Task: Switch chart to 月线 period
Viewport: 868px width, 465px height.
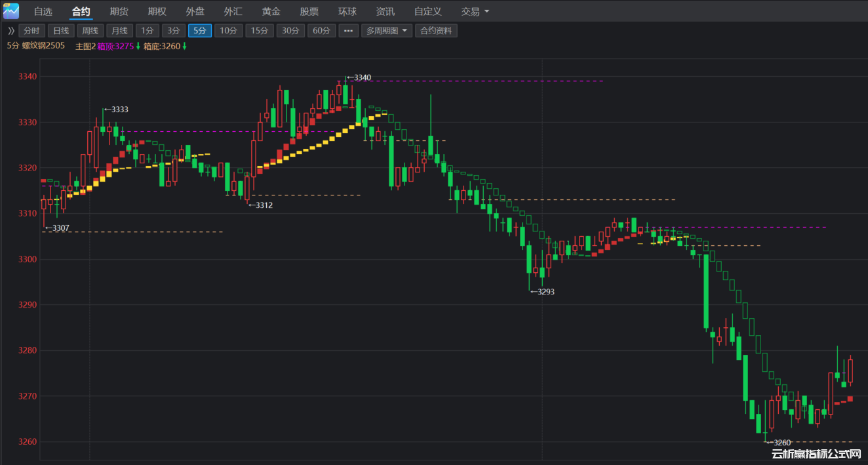Action: pyautogui.click(x=119, y=31)
